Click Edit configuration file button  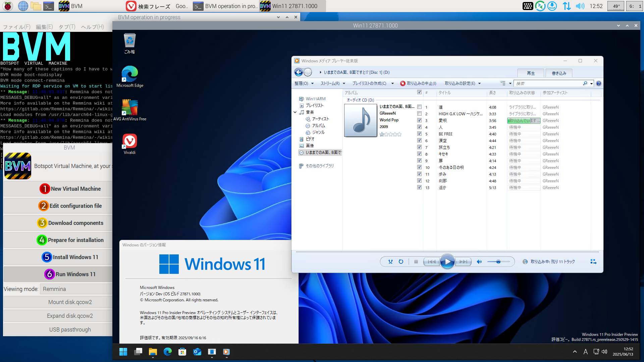(58, 206)
